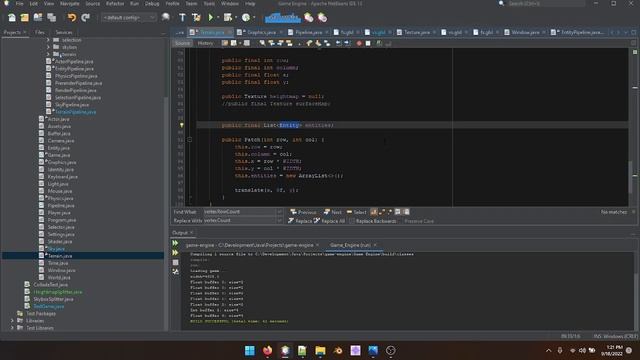
Task: Expand the Test Libraries node
Action: tap(12, 328)
